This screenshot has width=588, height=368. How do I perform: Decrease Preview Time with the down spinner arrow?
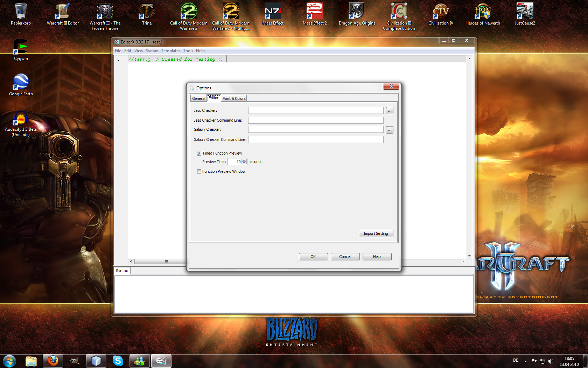pyautogui.click(x=244, y=163)
